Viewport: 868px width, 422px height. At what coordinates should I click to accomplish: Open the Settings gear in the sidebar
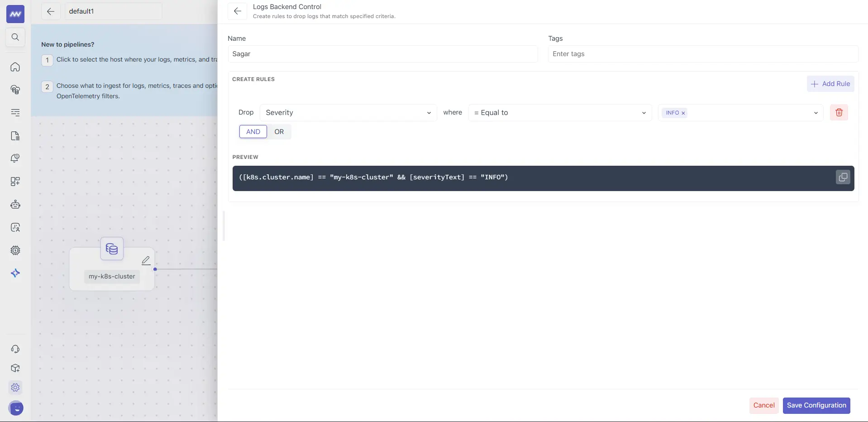pyautogui.click(x=15, y=388)
